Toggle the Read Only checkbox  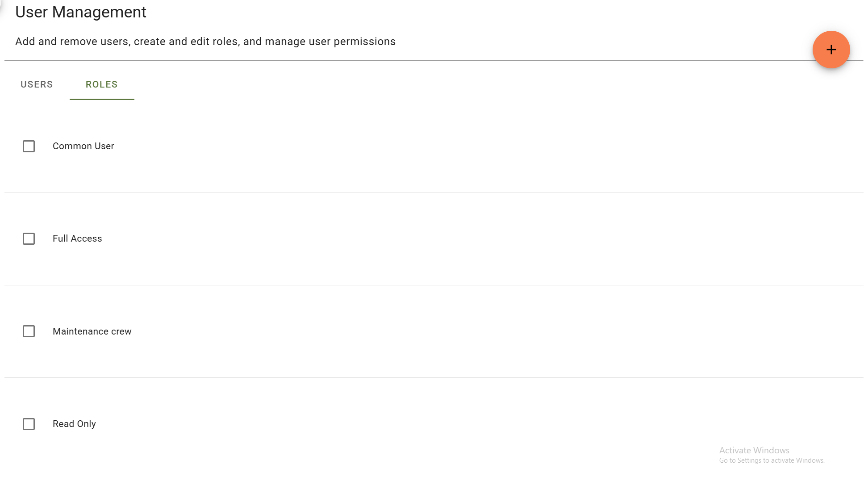[29, 424]
